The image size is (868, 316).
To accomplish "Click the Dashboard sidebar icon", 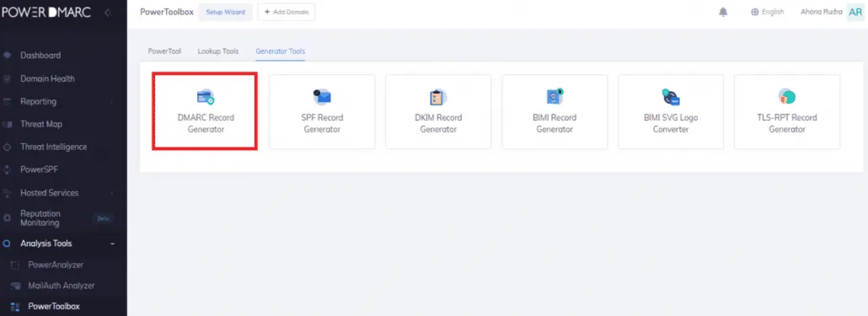I will coord(8,56).
